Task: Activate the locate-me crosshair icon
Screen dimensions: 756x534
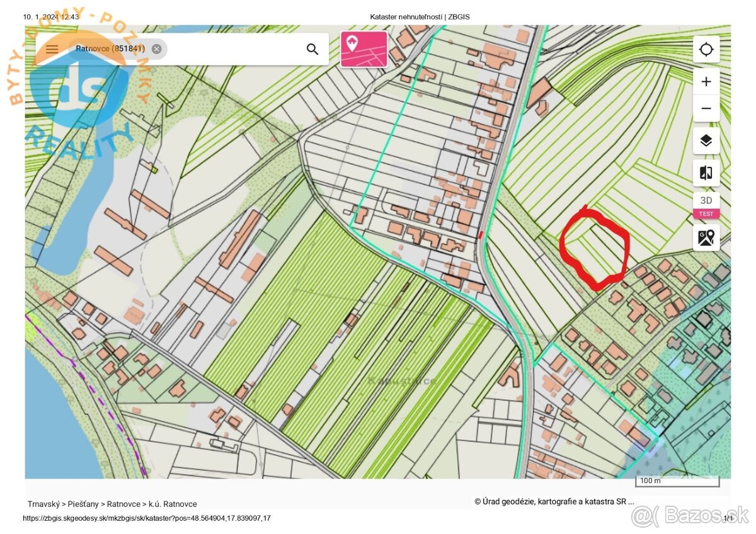Action: coord(706,49)
